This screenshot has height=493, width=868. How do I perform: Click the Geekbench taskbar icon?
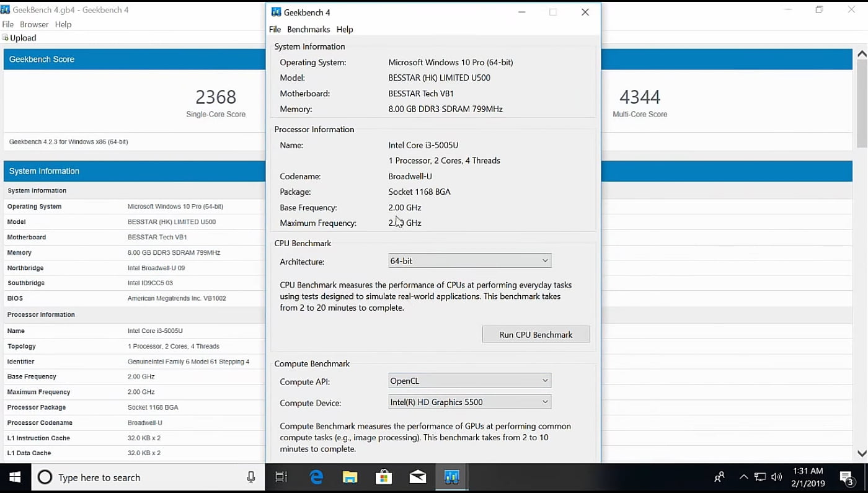click(x=451, y=477)
